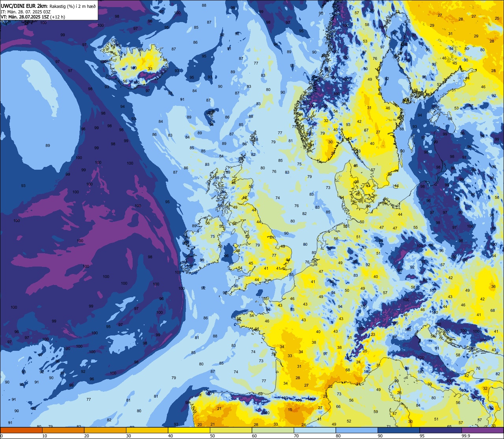Click the legend tick label 10
The height and width of the screenshot is (439, 504).
pos(44,436)
